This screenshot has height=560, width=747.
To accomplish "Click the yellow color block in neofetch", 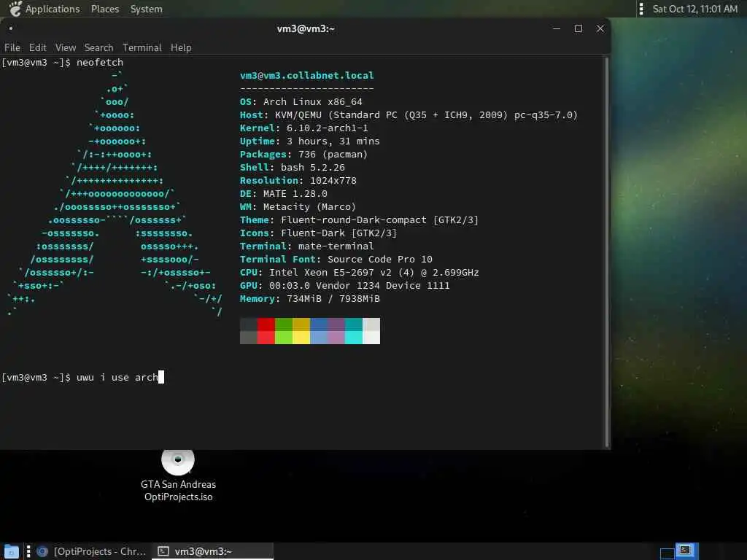I will (301, 331).
